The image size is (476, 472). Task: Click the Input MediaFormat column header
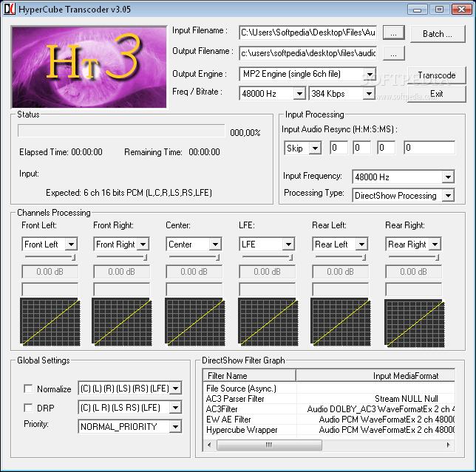click(x=375, y=375)
